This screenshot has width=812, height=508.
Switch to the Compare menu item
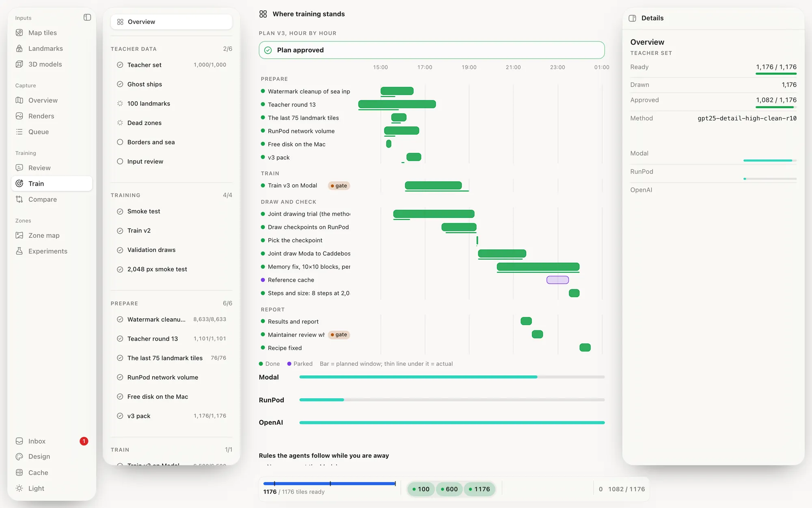click(x=52, y=199)
